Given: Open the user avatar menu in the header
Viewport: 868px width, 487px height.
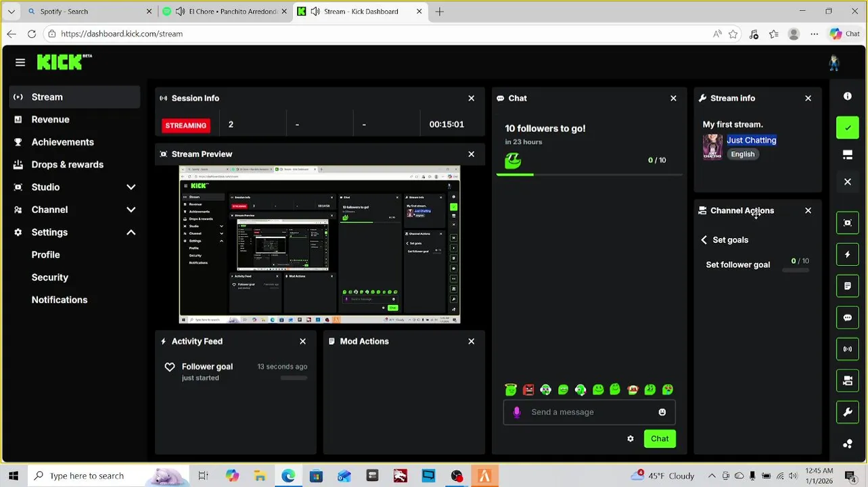Looking at the screenshot, I should 833,62.
